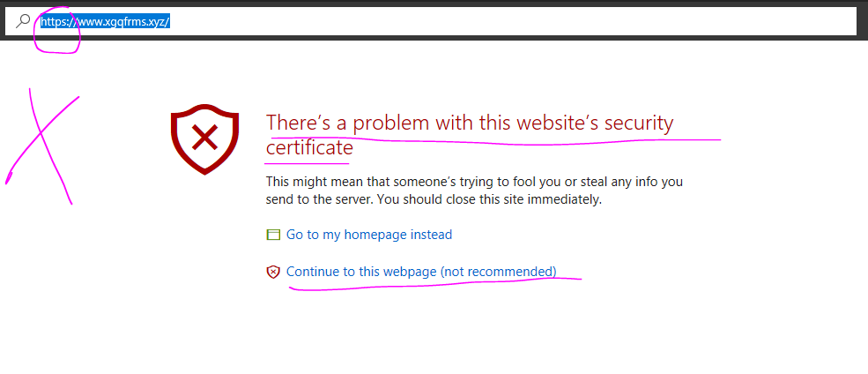The image size is (868, 374).
Task: Open "Go to my homepage instead" link
Action: tap(369, 235)
